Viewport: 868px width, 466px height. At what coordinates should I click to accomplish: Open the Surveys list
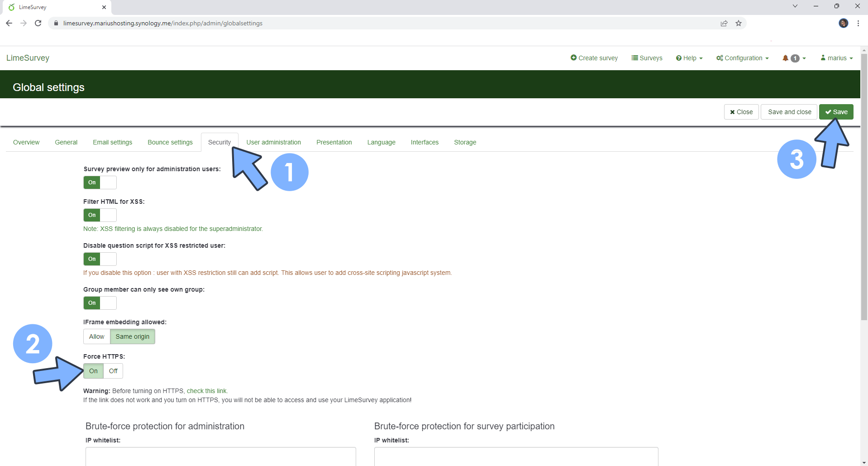click(x=647, y=58)
